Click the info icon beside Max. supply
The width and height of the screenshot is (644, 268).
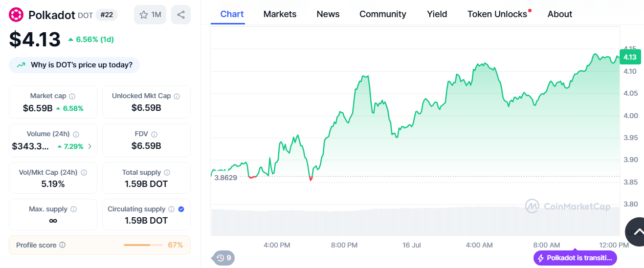74,209
